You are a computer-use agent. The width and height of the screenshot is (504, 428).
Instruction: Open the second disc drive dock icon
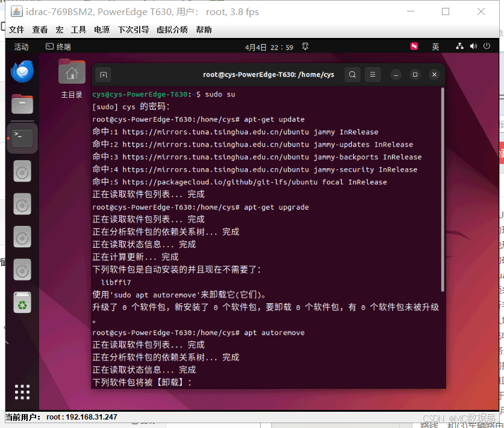point(22,204)
